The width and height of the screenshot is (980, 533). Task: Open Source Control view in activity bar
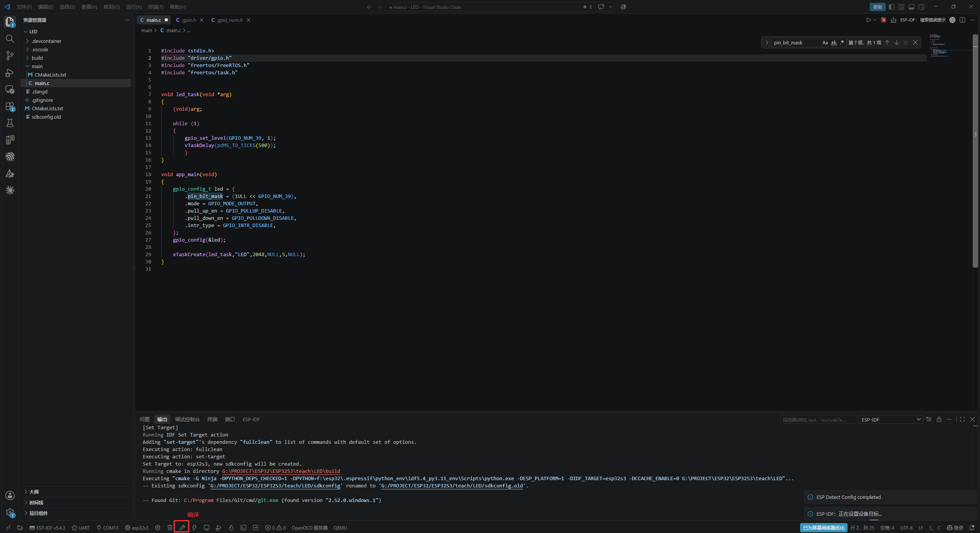pos(10,56)
